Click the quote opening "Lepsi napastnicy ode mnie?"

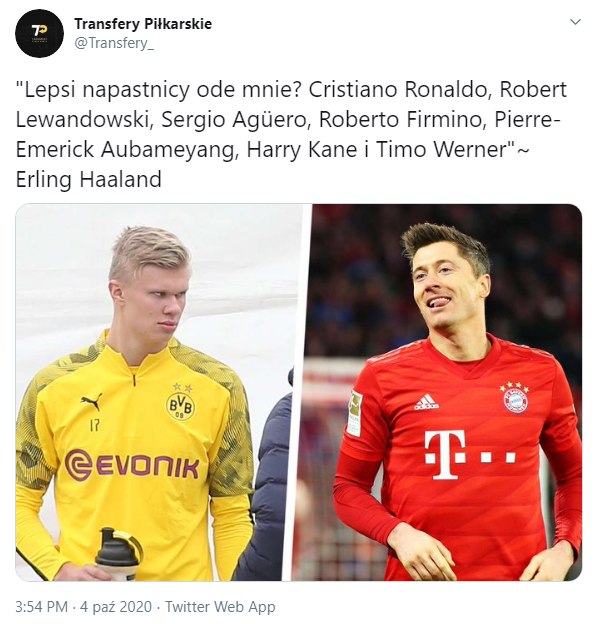coord(160,90)
